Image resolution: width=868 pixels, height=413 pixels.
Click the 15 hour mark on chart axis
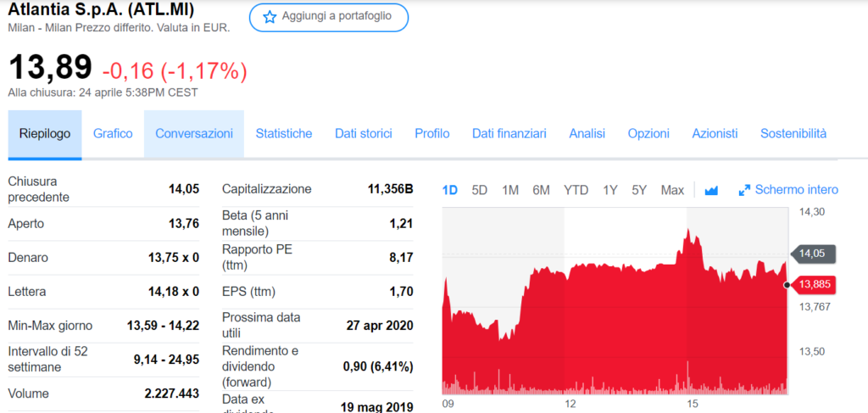click(692, 403)
